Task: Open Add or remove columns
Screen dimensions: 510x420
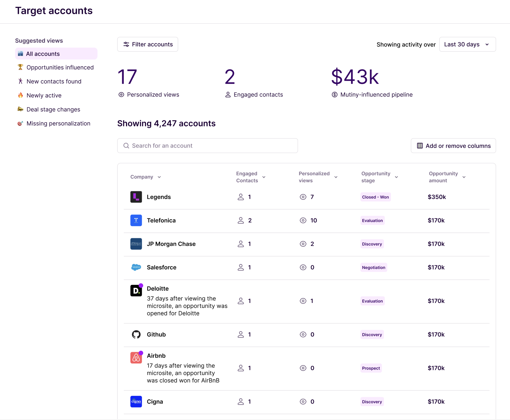Action: click(453, 146)
